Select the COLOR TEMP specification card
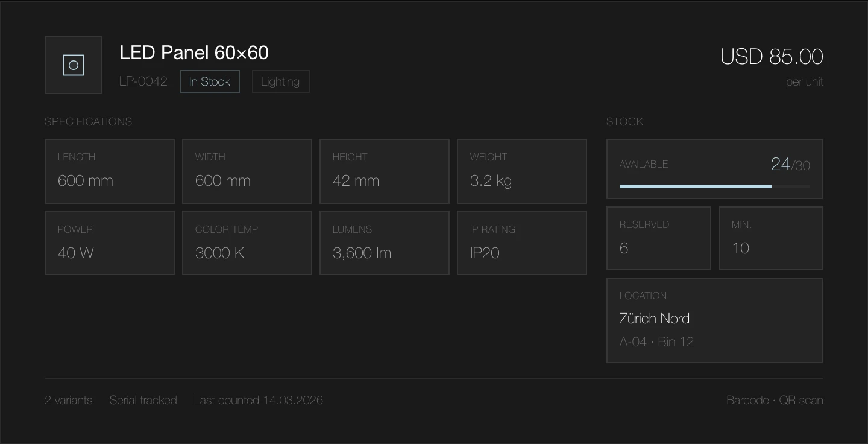The height and width of the screenshot is (444, 868). [x=247, y=243]
